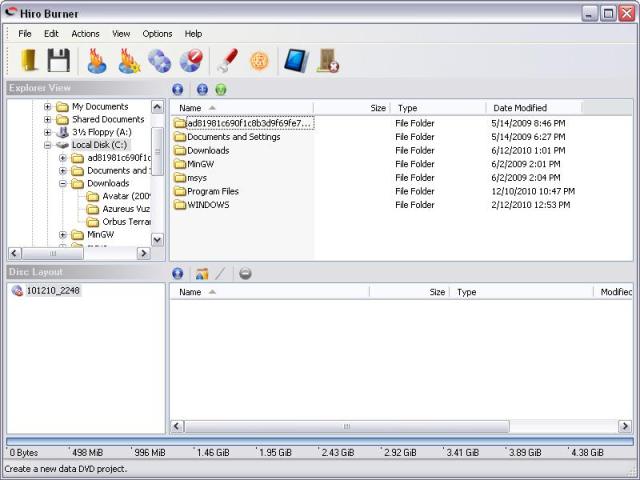Screen dimensions: 640x480
Task: Select Avatar folder in tree
Action: pos(126,196)
